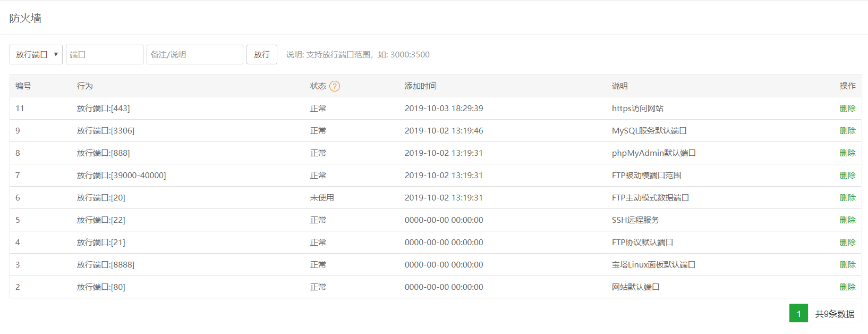Delete the port 8888 panel rule
Viewport: 868px width, 334px height.
click(x=847, y=265)
